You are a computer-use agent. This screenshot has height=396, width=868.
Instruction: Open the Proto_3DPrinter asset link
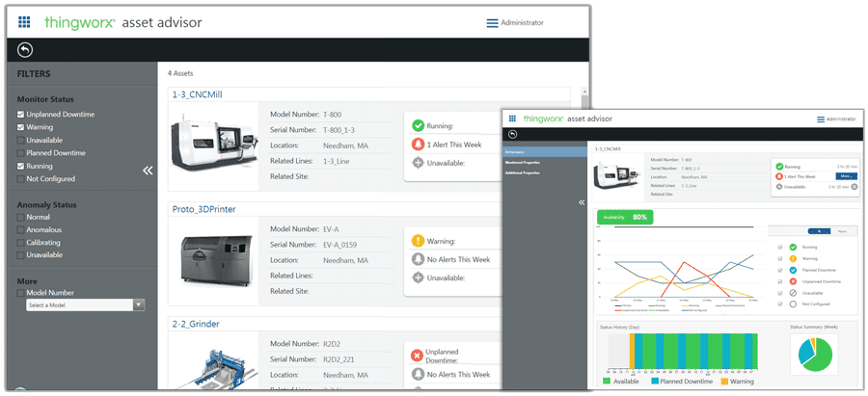(x=203, y=209)
